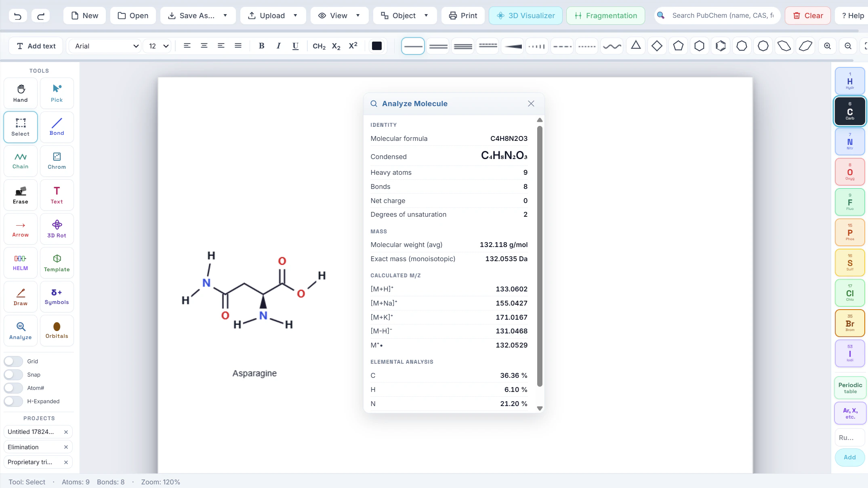Open the Template tool

coord(57,263)
